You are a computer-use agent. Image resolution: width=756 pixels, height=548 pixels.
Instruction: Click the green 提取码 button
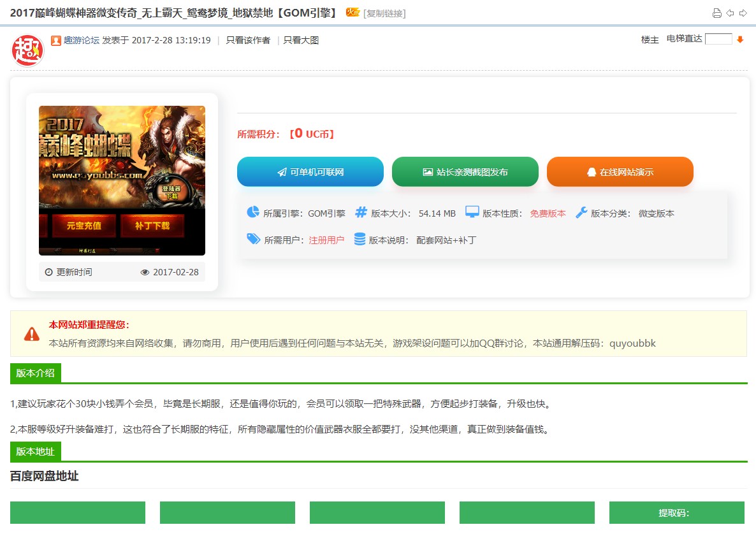[x=676, y=513]
